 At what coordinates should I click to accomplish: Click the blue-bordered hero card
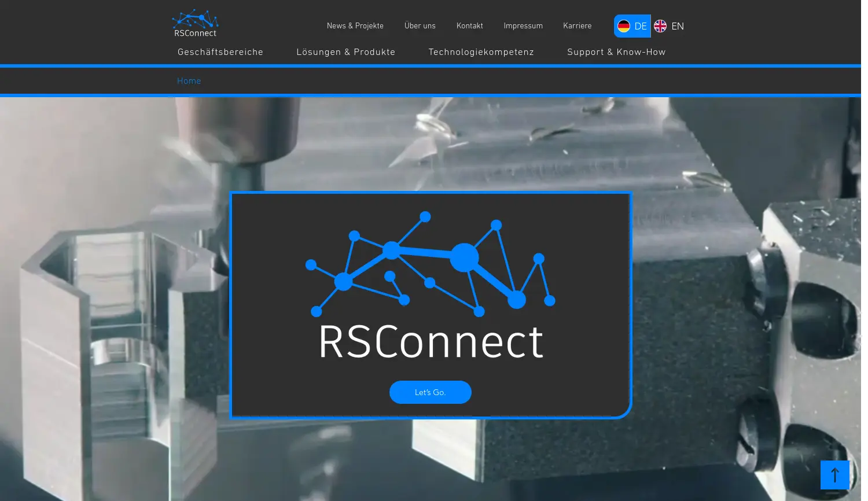(x=431, y=305)
